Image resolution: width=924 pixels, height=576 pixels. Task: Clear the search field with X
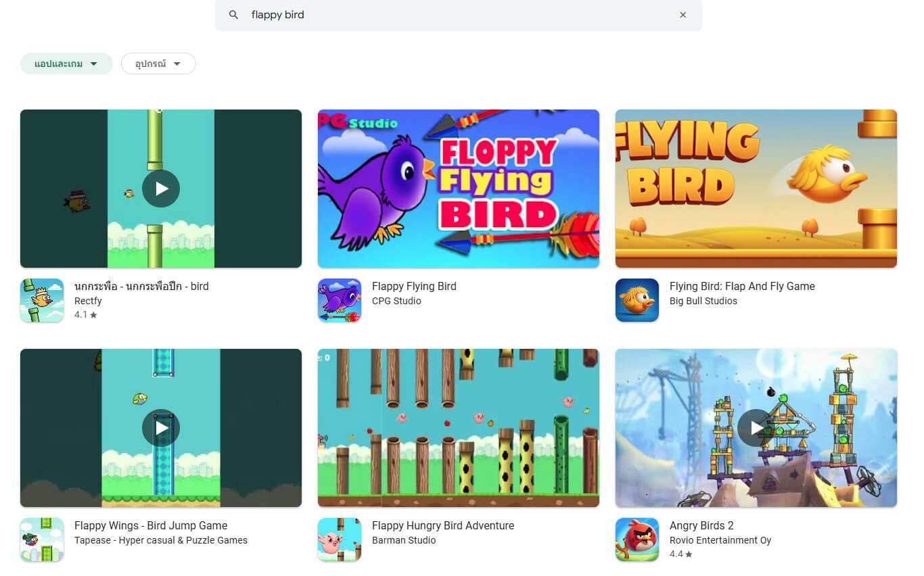tap(683, 15)
